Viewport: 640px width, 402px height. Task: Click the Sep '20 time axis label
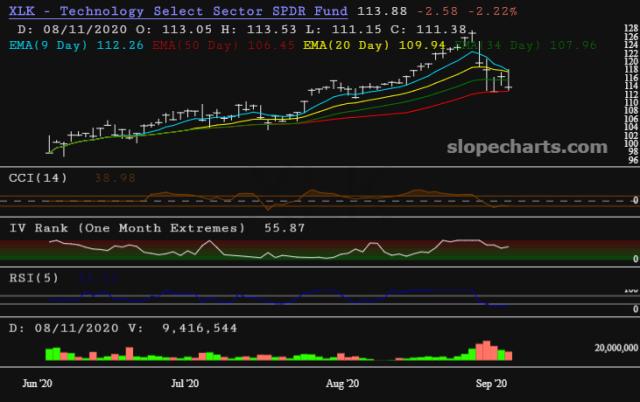click(x=491, y=384)
